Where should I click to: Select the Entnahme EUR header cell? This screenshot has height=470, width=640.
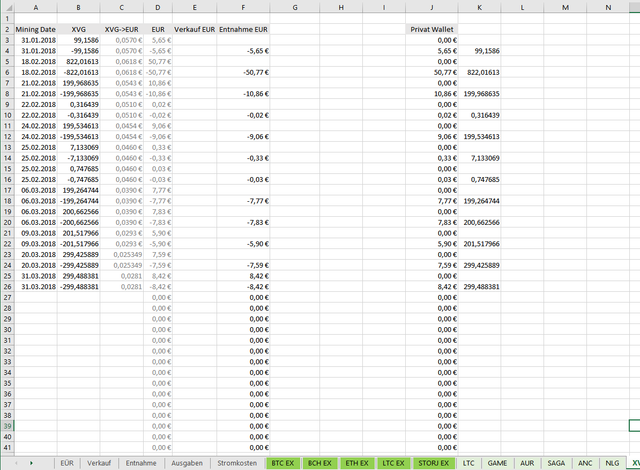(244, 29)
